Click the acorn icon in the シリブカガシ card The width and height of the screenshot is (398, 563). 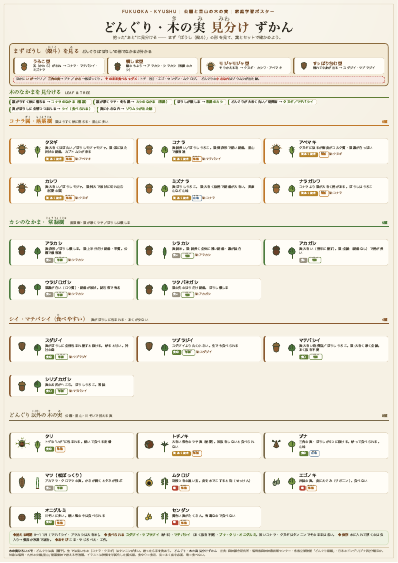click(x=22, y=386)
